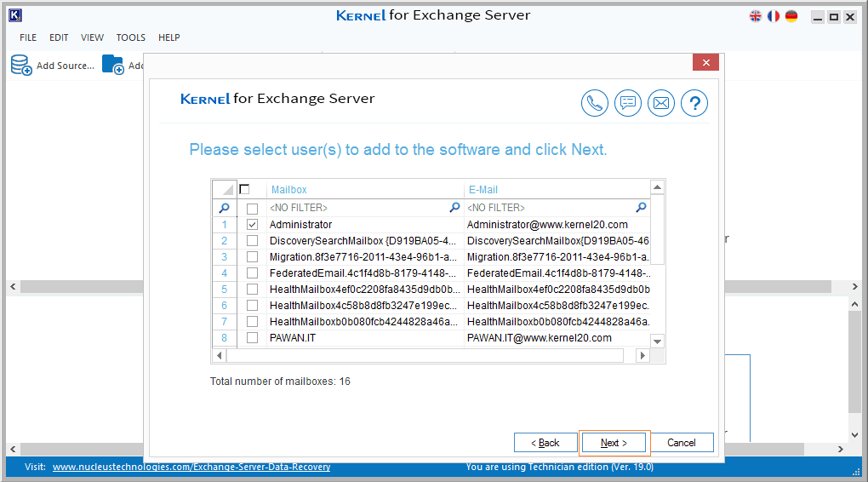Open the FILE menu

coord(28,37)
